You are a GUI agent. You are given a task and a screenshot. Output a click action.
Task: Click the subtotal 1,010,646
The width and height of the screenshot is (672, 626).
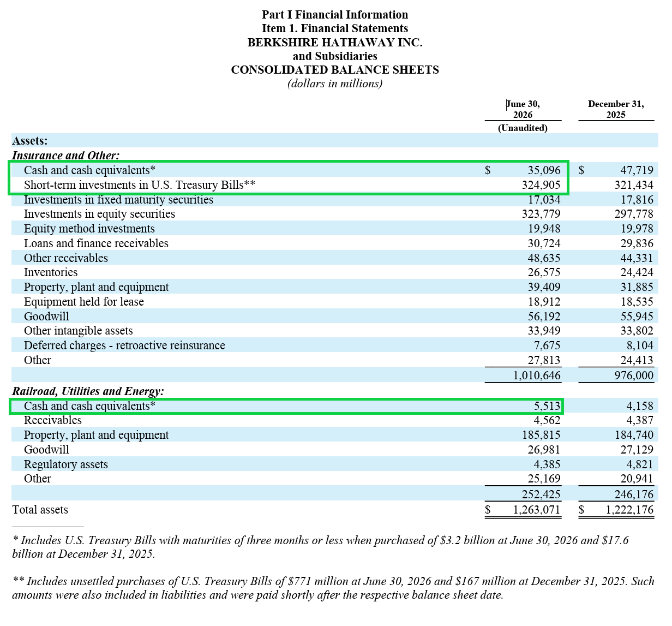537,375
